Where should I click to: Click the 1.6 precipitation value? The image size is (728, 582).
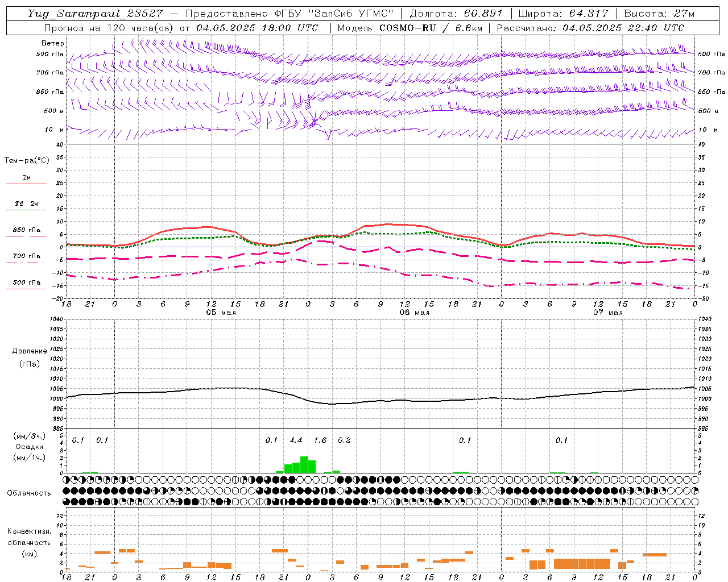(320, 440)
